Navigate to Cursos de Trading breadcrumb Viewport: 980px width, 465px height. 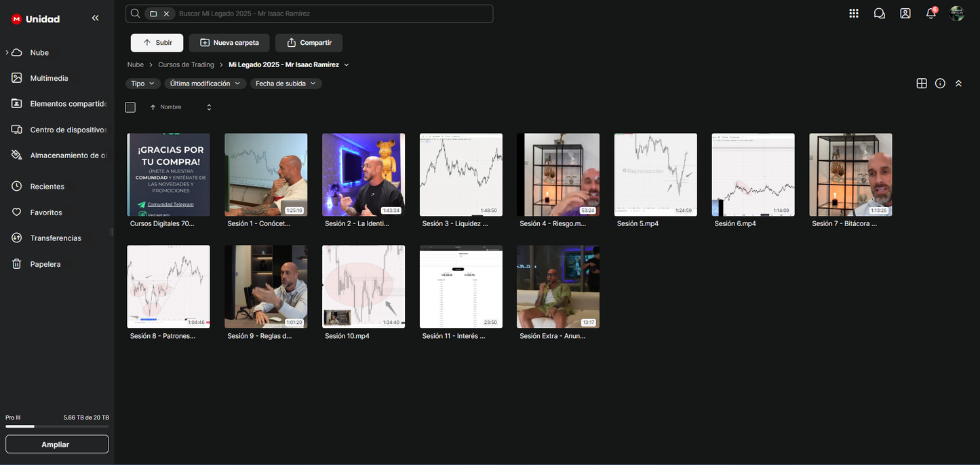coord(186,64)
